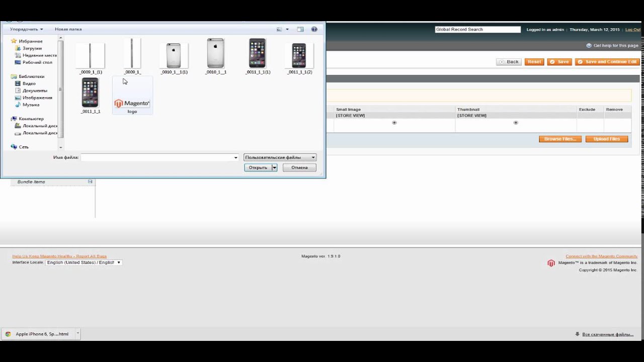Open downloaded Apple iPhone 6 html file
644x362 pixels.
coord(38,334)
